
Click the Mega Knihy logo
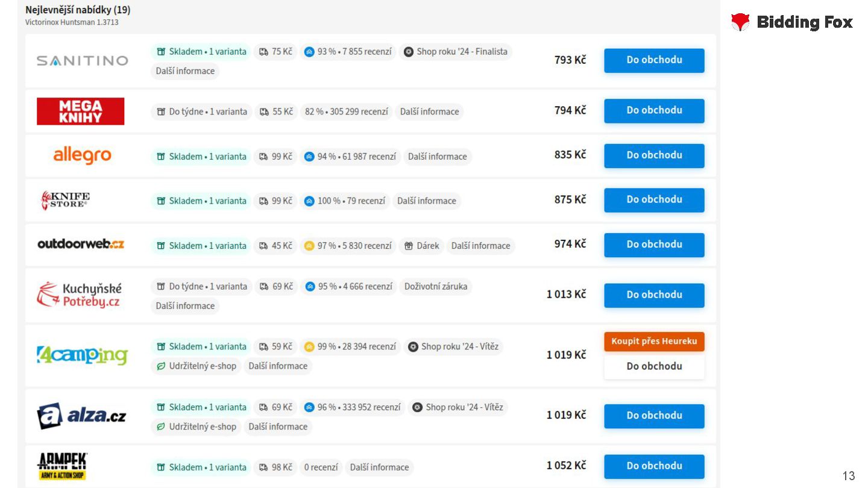pos(81,111)
